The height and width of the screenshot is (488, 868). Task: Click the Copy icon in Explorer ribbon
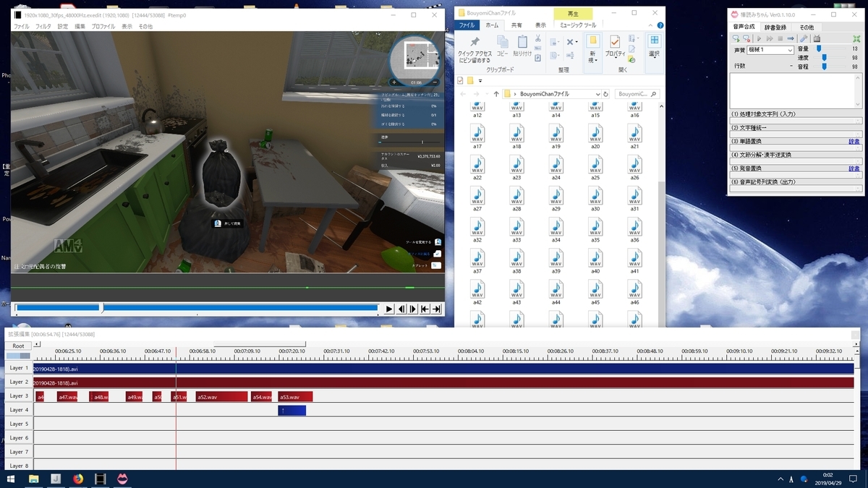[x=502, y=41]
